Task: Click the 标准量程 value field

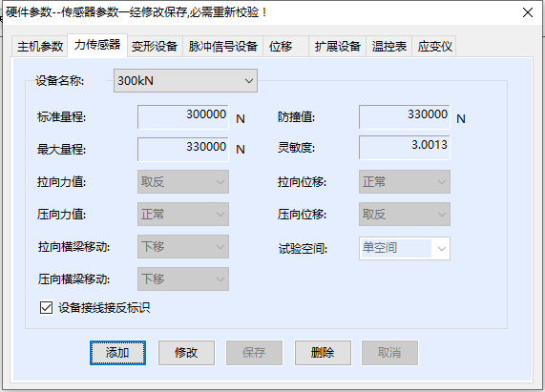Action: pyautogui.click(x=183, y=117)
